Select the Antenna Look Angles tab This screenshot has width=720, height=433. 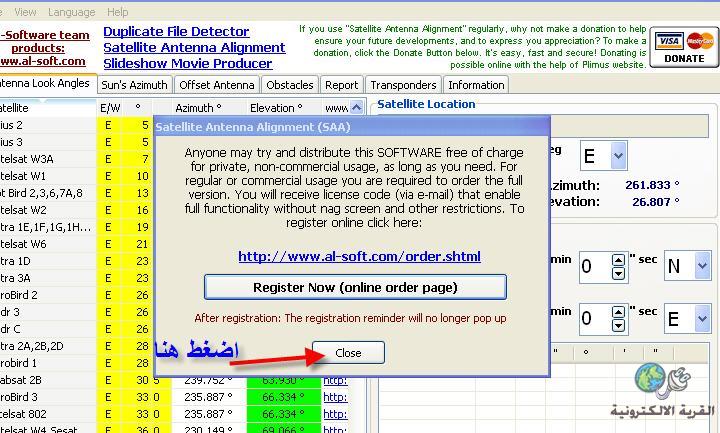point(46,84)
